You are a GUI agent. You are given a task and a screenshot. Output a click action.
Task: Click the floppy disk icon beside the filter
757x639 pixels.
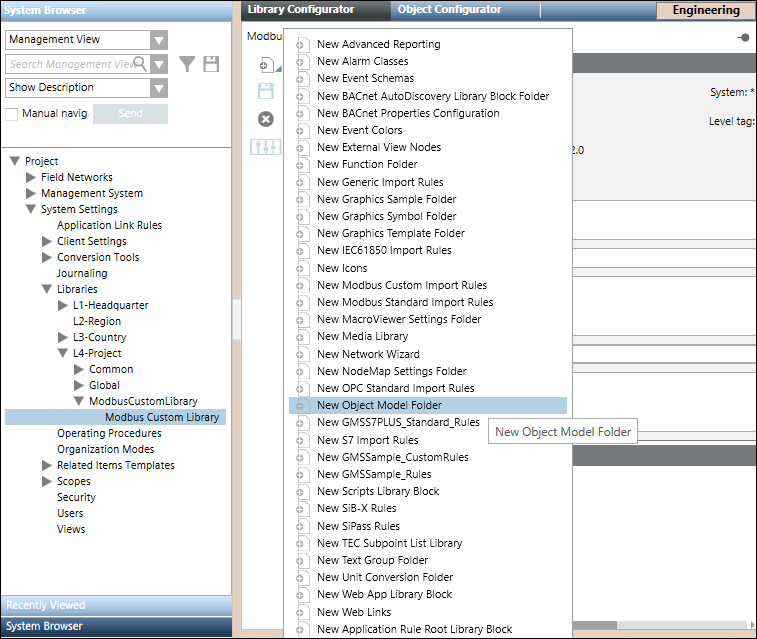(x=211, y=64)
